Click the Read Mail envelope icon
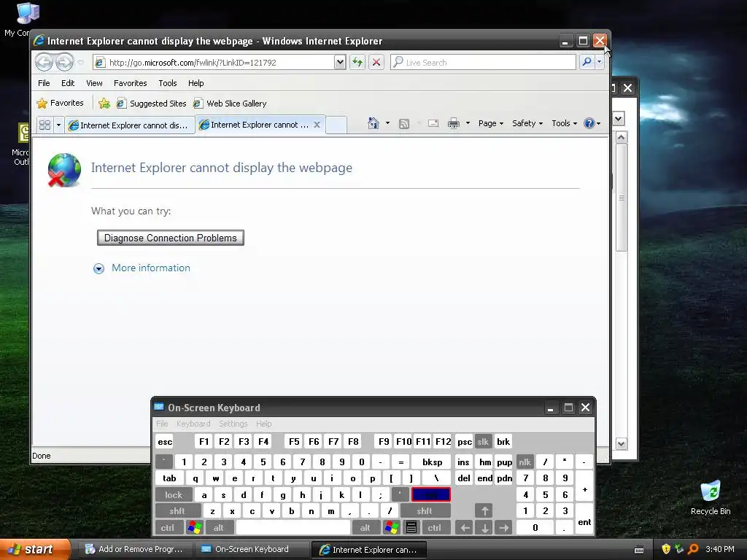Screen dimensions: 747x560 (433, 123)
